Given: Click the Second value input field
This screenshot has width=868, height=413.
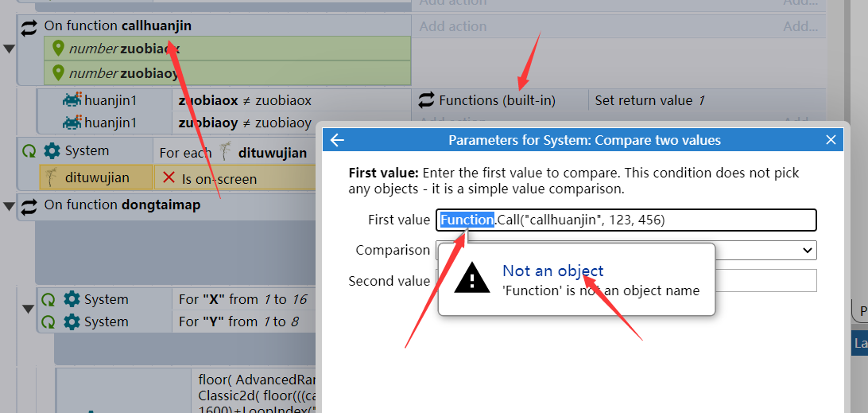Looking at the screenshot, I should 626,281.
